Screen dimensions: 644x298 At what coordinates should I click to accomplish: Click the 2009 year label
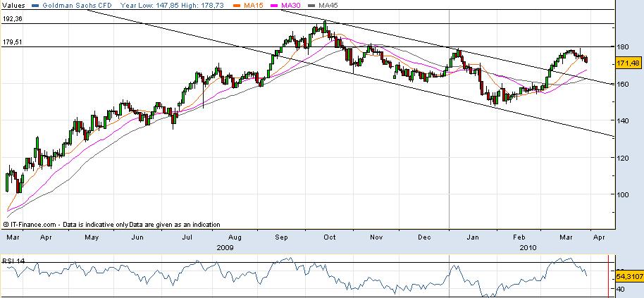click(x=225, y=247)
